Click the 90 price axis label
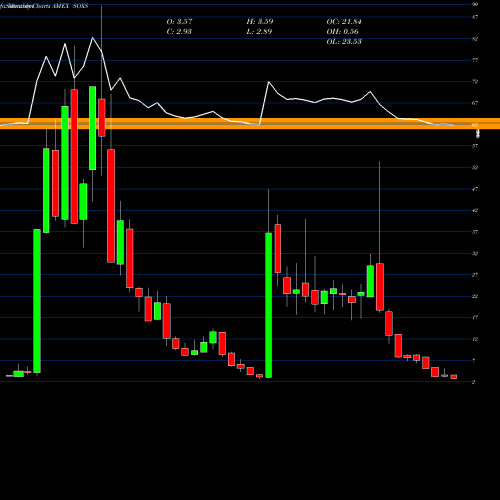 (475, 4)
